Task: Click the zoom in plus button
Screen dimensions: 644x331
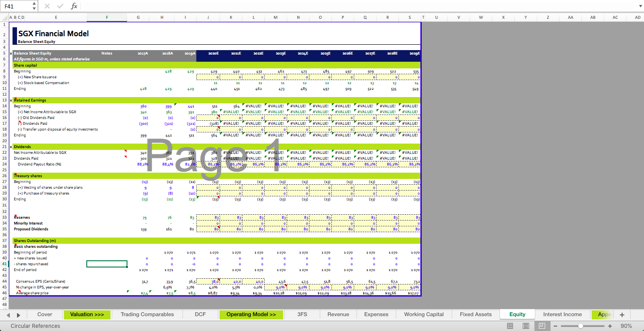Action: (610, 326)
